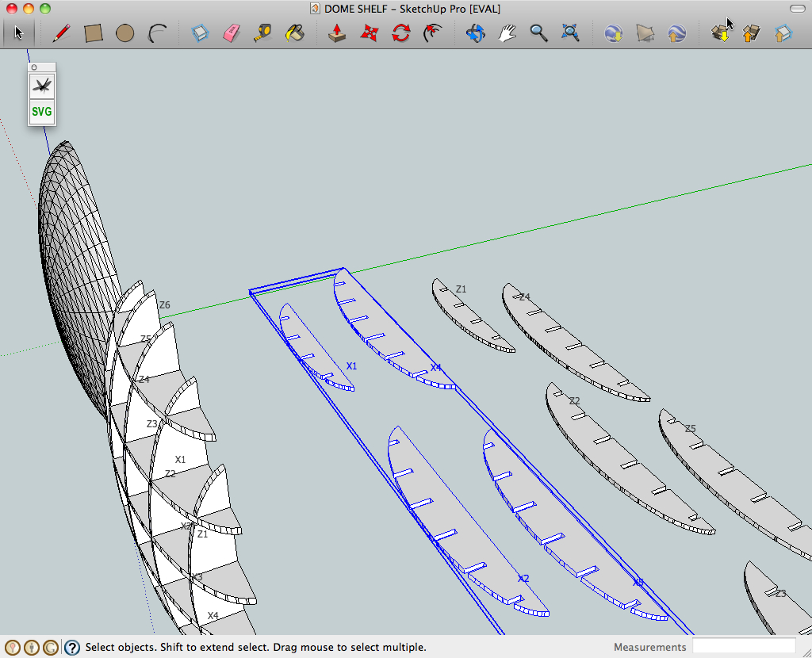Click the X4 label at dome bottom
Image resolution: width=812 pixels, height=658 pixels.
click(213, 615)
